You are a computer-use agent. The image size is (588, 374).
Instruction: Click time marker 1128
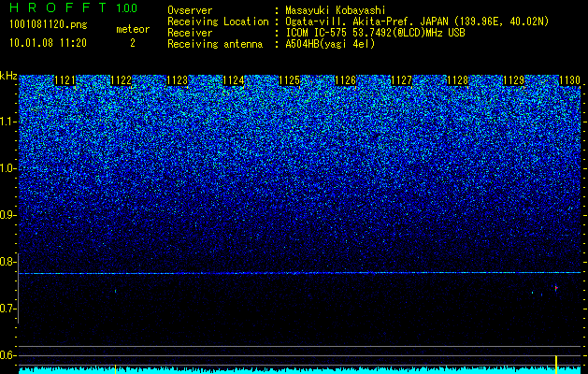click(457, 80)
